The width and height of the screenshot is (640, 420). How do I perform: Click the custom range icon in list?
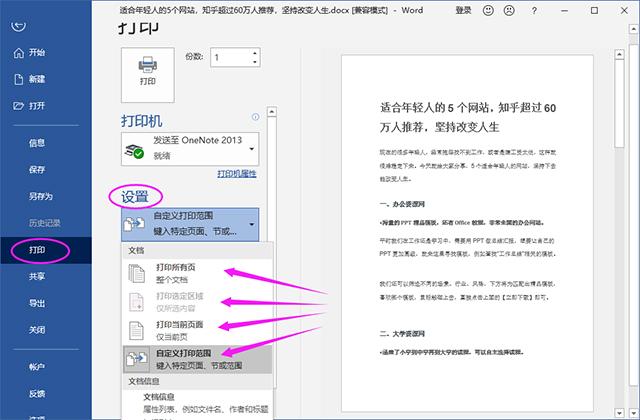click(x=137, y=359)
